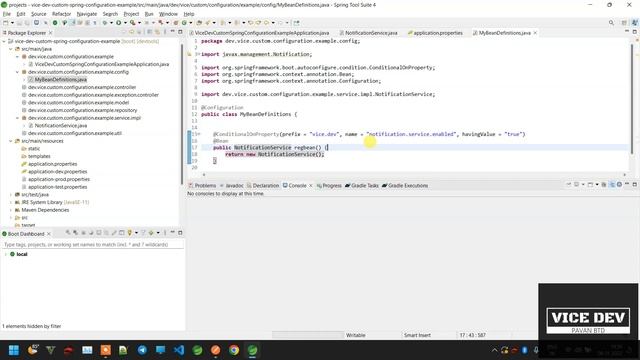Screen dimensions: 640x360
Task: Collapse the import block fold marker on line 3
Action: 198,54
